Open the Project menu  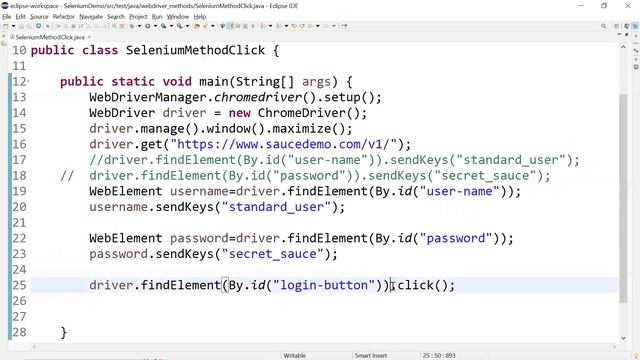point(138,17)
